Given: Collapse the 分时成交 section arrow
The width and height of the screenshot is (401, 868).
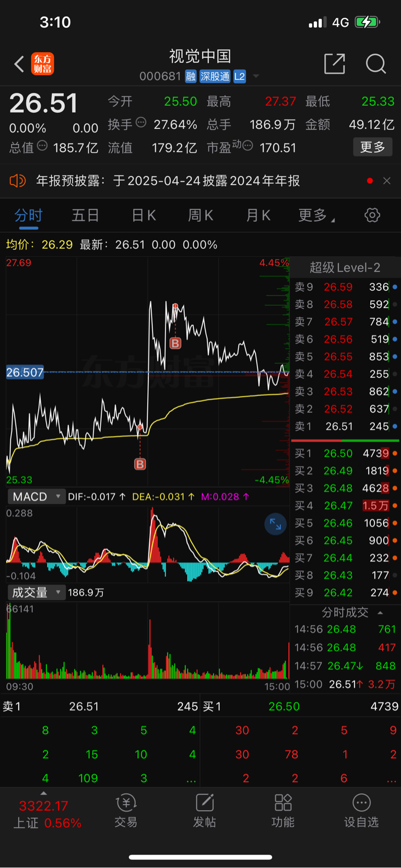Looking at the screenshot, I should pyautogui.click(x=380, y=613).
